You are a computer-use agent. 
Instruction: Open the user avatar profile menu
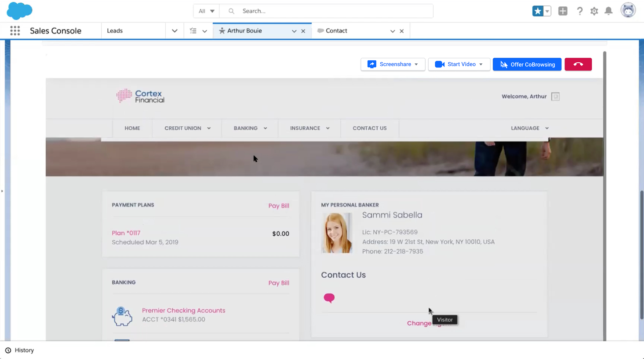click(628, 11)
